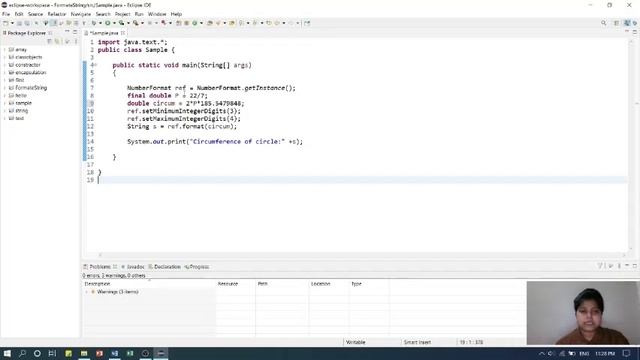Switch to the Declaration tab

coord(164,267)
